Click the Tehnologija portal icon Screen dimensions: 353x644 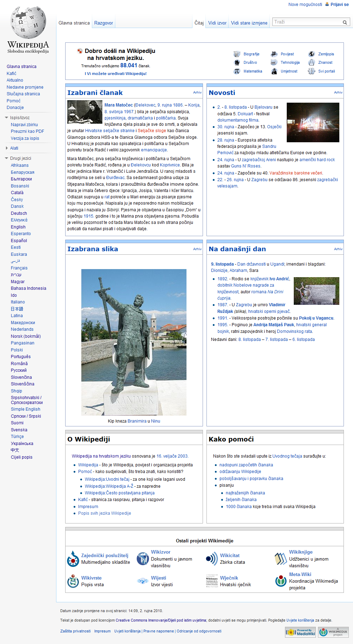click(274, 62)
